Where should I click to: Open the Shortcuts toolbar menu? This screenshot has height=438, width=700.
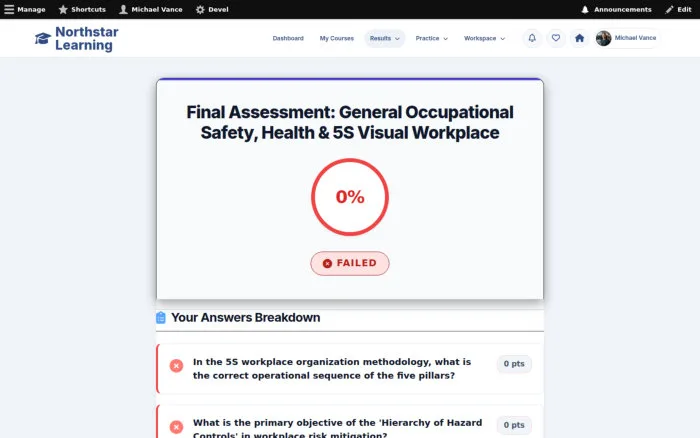pyautogui.click(x=82, y=9)
